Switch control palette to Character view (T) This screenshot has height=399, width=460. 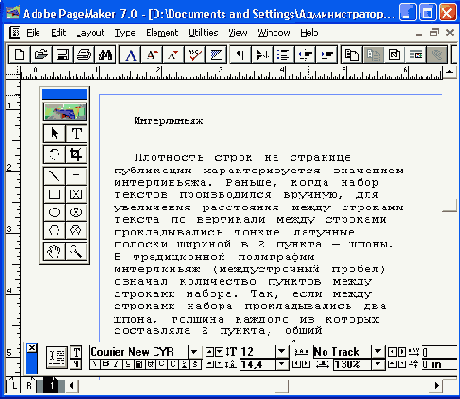[x=76, y=352]
